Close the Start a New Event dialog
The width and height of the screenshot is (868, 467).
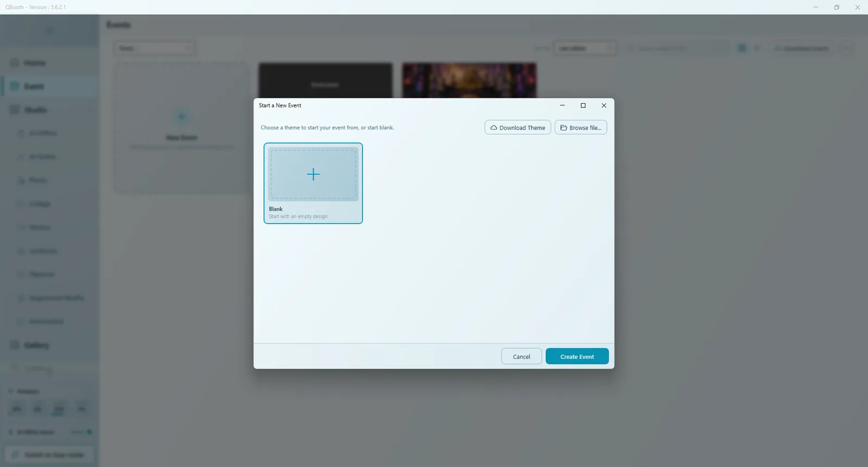click(604, 105)
